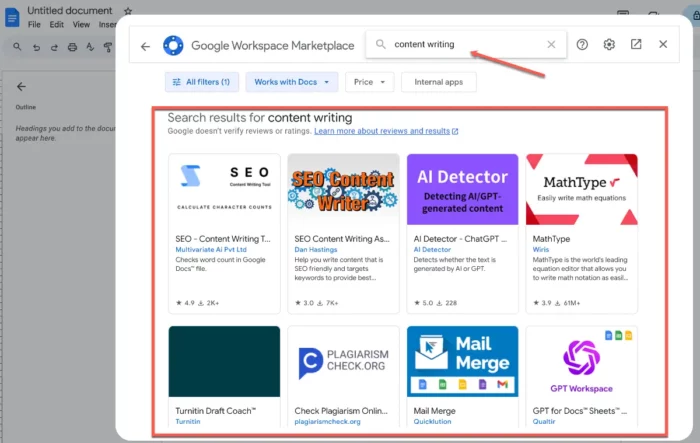This screenshot has height=443, width=700.
Task: Open the Edit menu
Action: point(56,25)
